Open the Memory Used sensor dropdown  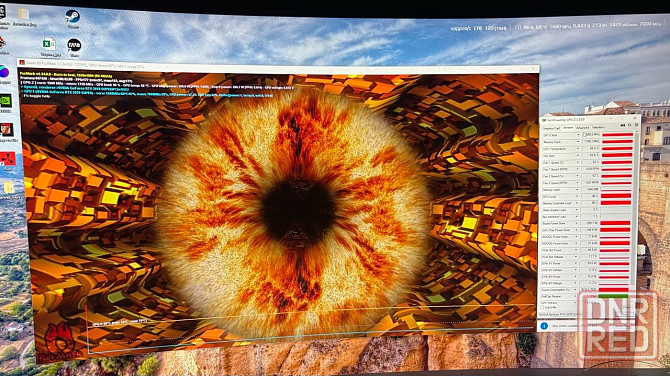[x=577, y=190]
